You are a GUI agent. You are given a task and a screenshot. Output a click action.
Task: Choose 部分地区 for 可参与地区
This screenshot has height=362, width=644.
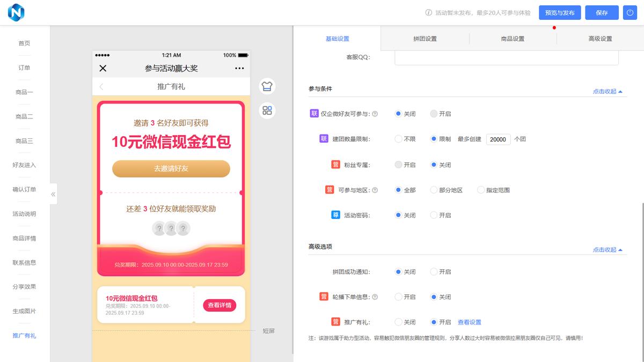[434, 190]
